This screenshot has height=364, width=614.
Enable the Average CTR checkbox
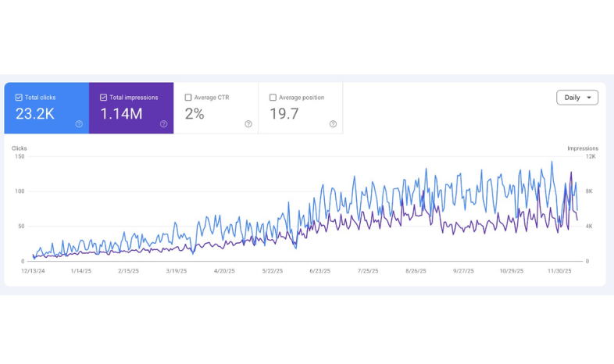pos(188,98)
